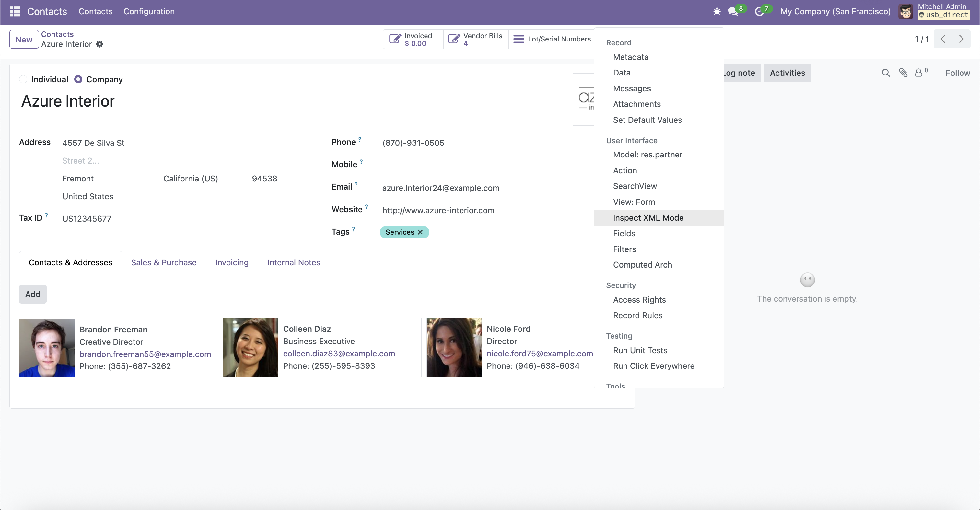Open the gear actions menu beside Azure Interior
Screen dimensions: 980x510
[x=100, y=44]
